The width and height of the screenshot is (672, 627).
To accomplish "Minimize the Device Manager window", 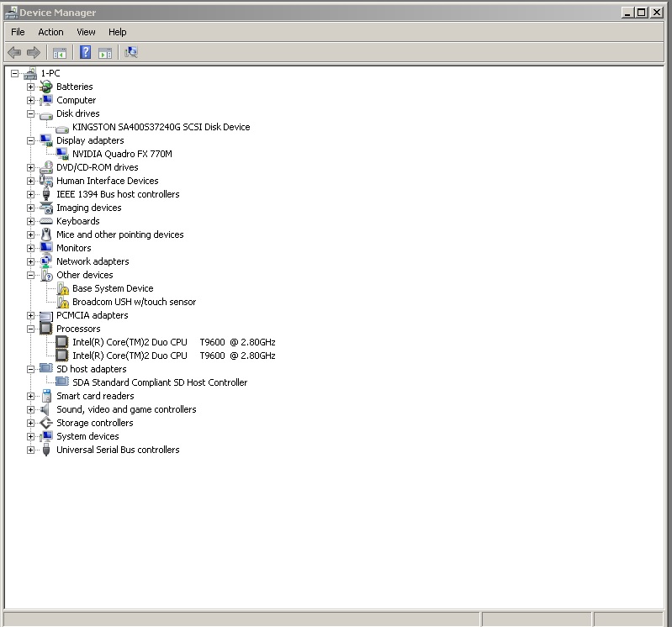I will pos(628,13).
